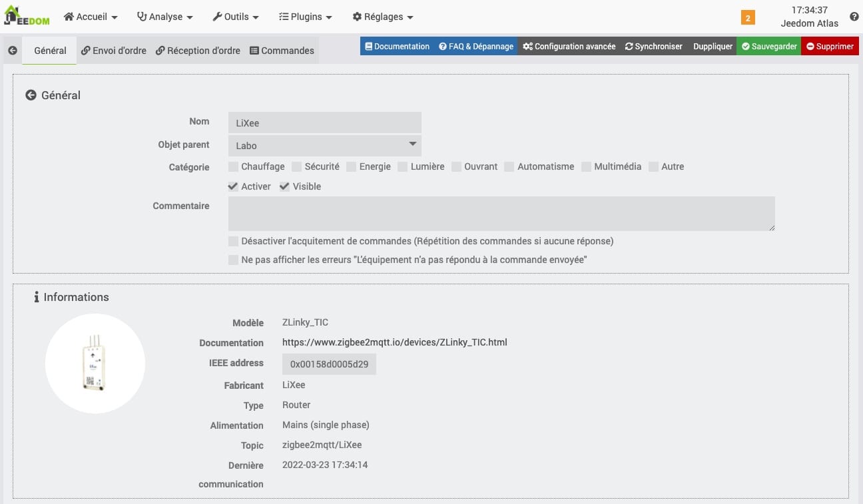Enable Ne pas afficher les erreurs checkbox
The width and height of the screenshot is (863, 504).
(233, 260)
